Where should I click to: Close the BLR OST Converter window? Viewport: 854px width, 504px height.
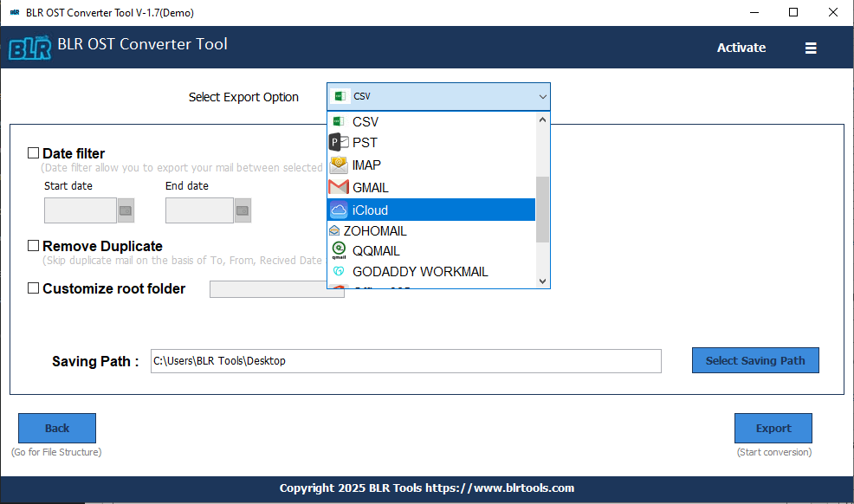833,12
